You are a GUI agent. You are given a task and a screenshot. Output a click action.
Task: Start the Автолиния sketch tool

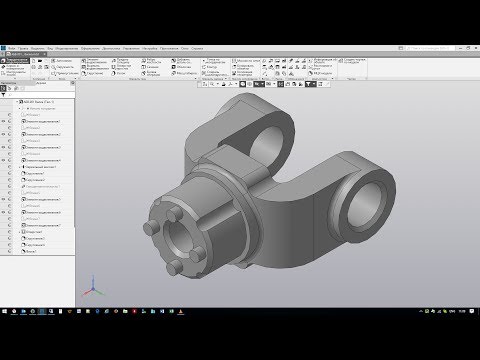click(61, 61)
